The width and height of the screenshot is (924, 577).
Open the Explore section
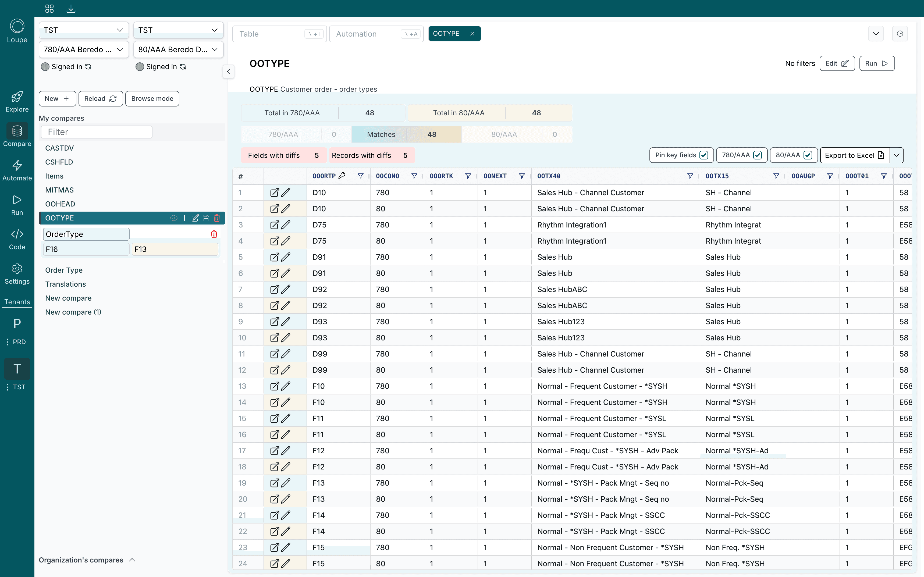pos(17,102)
